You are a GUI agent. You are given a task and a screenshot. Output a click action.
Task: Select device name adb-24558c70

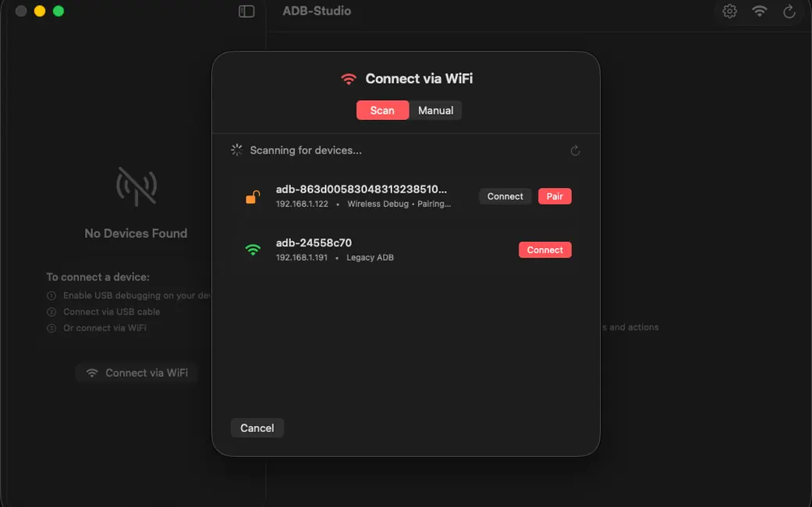(314, 243)
